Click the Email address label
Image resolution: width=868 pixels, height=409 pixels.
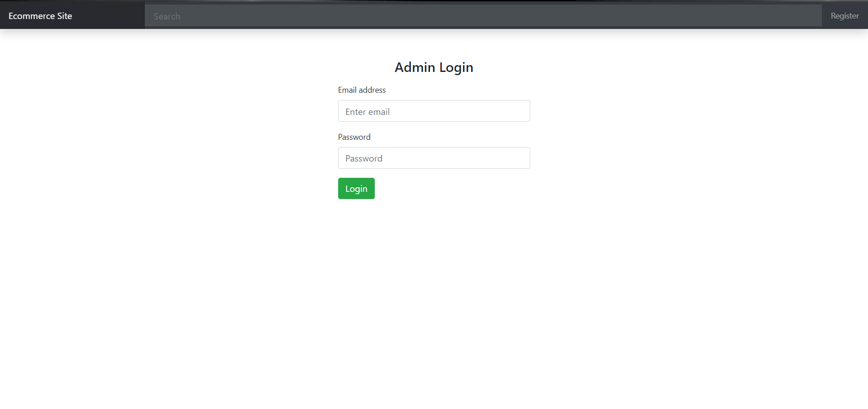[361, 90]
